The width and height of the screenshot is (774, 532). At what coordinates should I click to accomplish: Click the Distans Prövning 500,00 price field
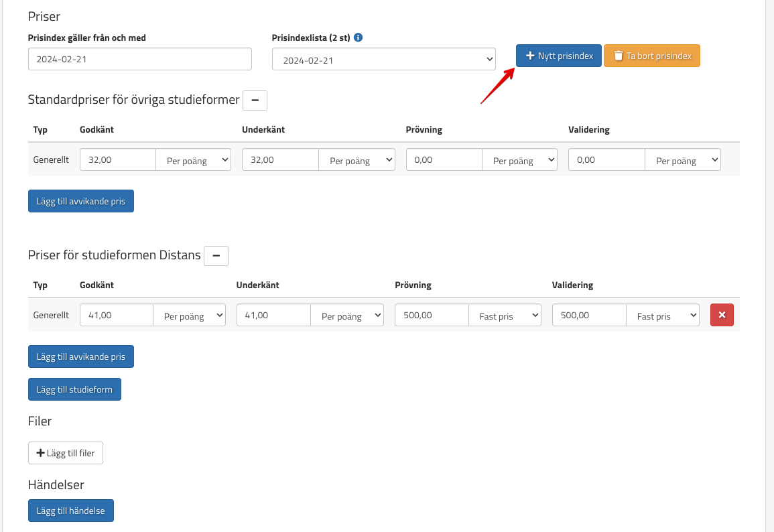pyautogui.click(x=432, y=316)
